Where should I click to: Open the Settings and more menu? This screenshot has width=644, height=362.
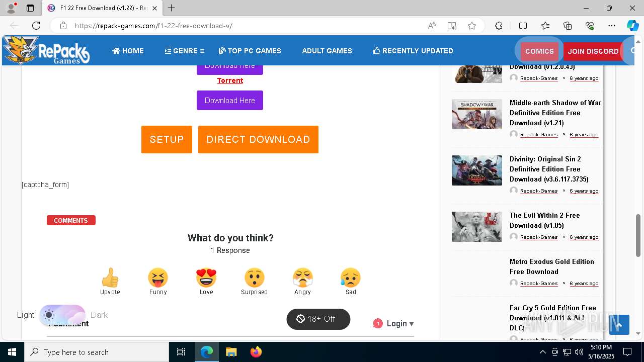tap(612, 26)
